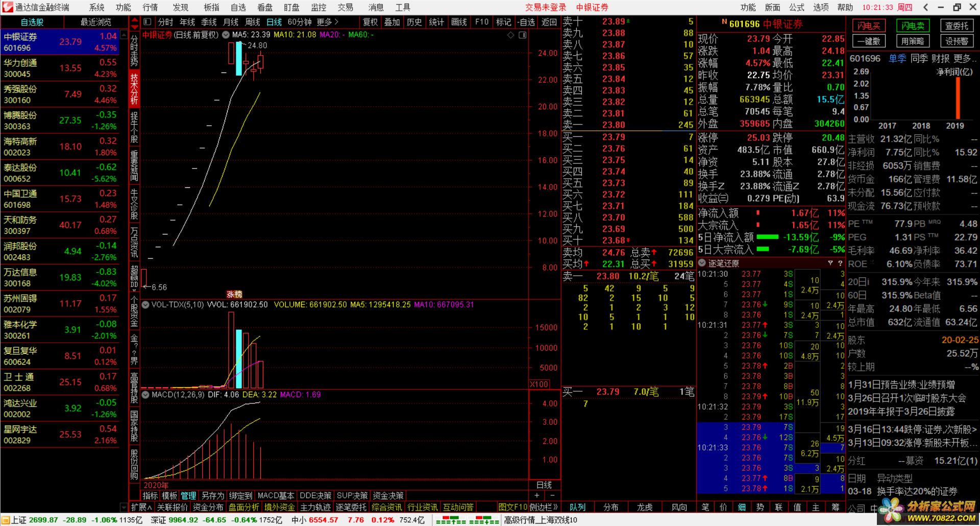Open the 资金分布 bottom tab

pyautogui.click(x=208, y=507)
